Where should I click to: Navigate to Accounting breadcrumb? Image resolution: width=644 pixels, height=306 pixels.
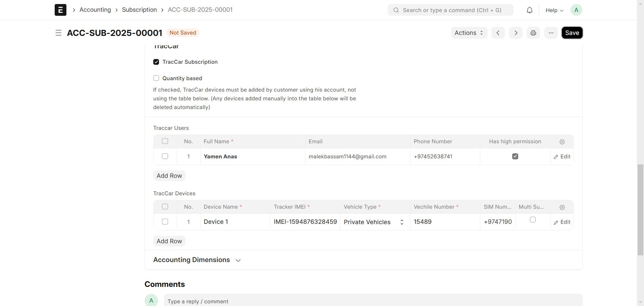95,10
